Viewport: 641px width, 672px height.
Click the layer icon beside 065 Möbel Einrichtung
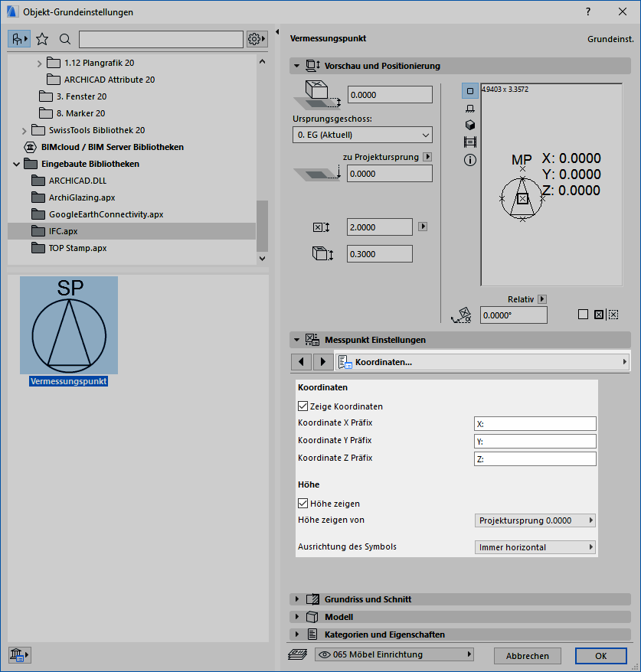click(x=298, y=654)
